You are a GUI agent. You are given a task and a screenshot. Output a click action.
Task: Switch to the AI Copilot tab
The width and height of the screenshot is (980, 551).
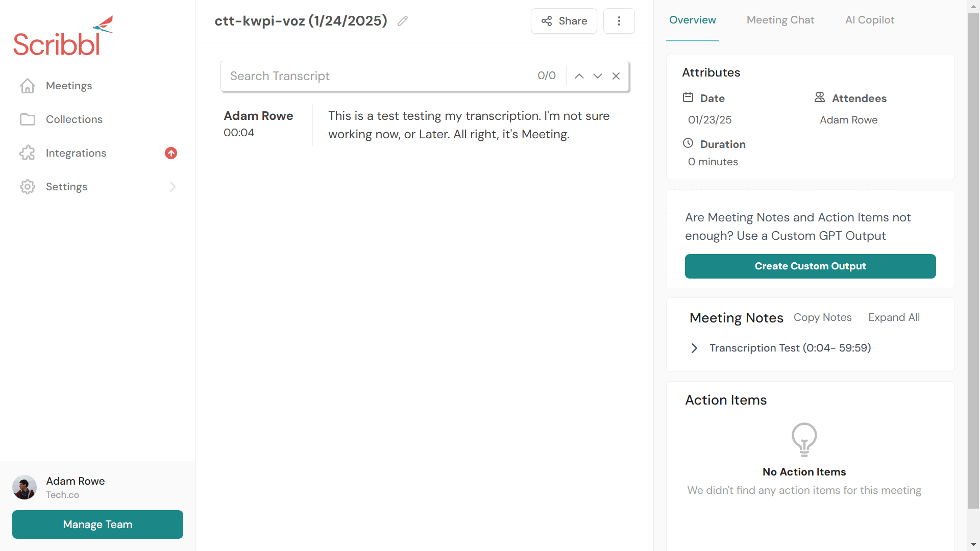[x=870, y=19]
